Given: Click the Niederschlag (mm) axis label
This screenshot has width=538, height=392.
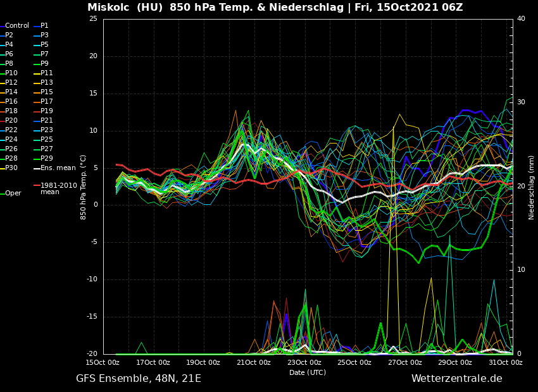Looking at the screenshot, I should pos(532,187).
